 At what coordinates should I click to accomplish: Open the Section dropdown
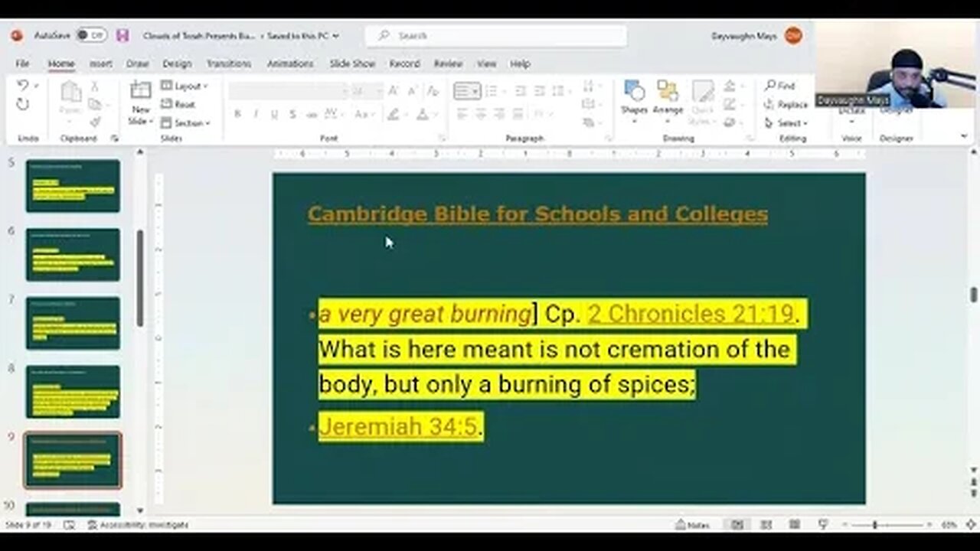coord(185,123)
